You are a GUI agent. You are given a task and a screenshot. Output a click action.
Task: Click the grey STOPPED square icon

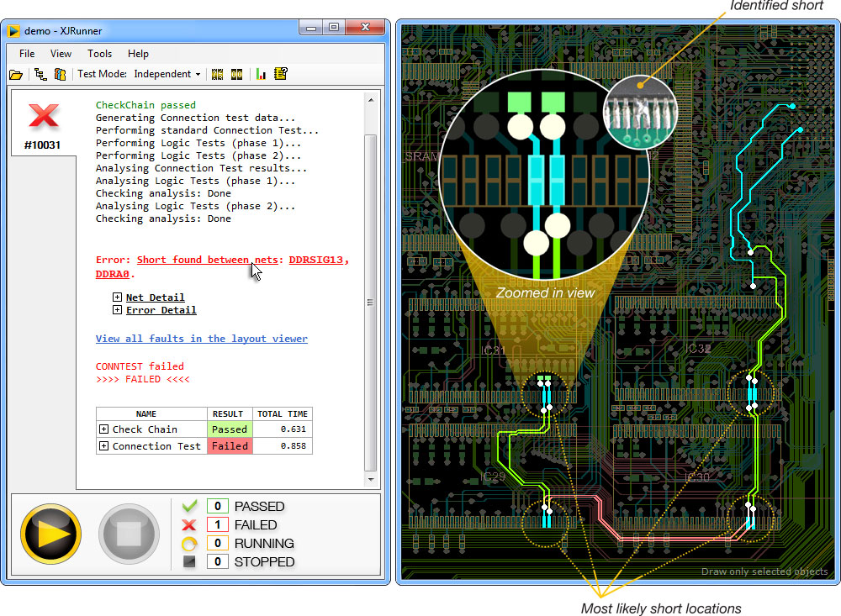[188, 561]
